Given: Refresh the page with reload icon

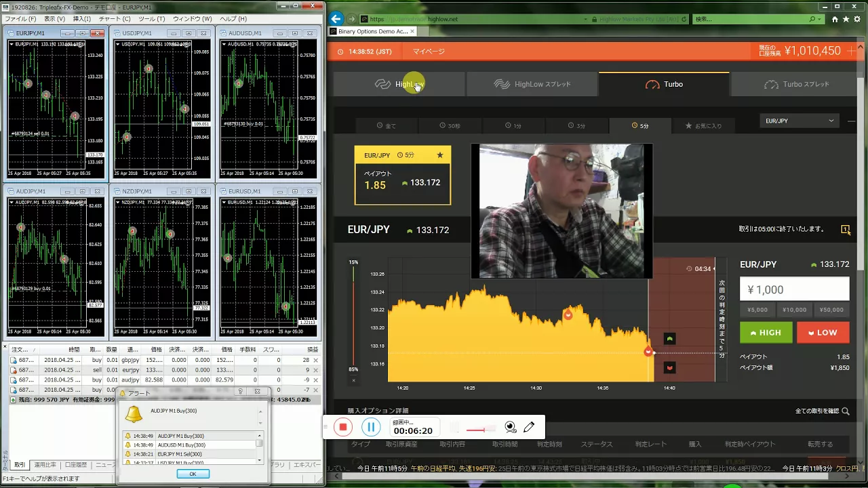Looking at the screenshot, I should 684,19.
